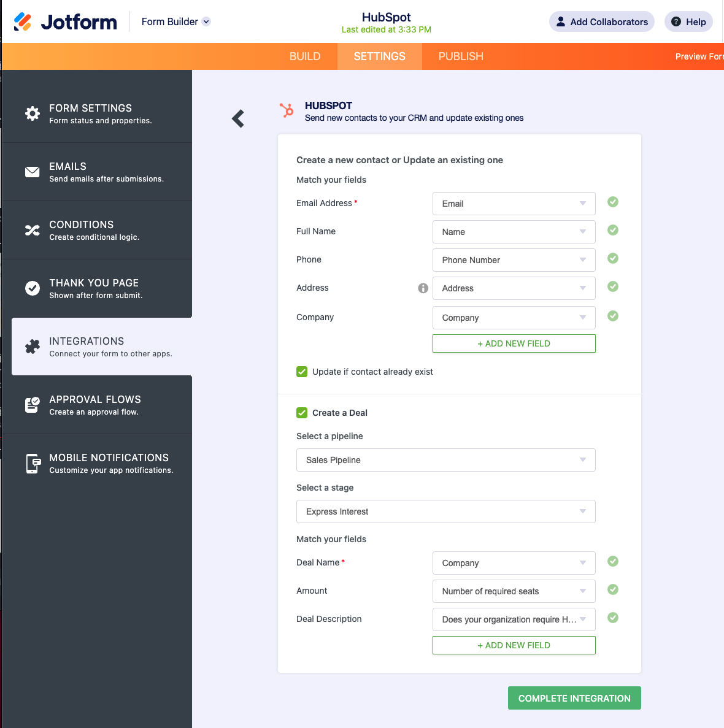Open the Express Interest stage dropdown

(446, 512)
